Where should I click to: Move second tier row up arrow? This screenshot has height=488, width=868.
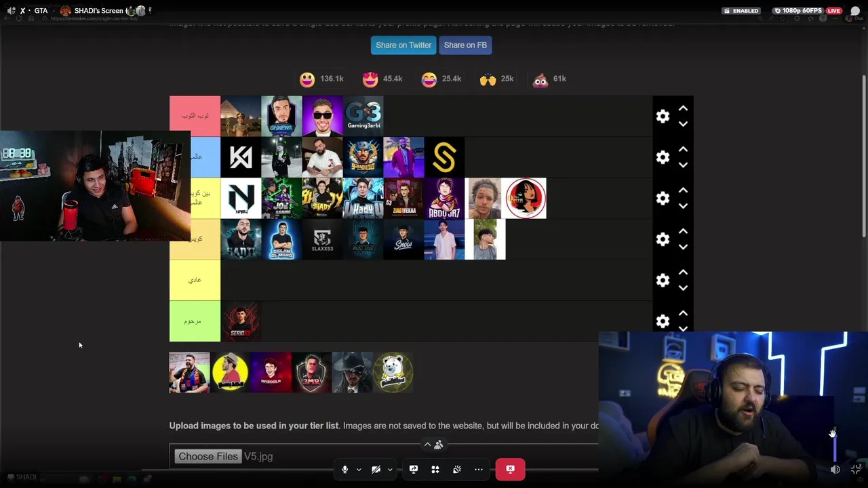(683, 149)
